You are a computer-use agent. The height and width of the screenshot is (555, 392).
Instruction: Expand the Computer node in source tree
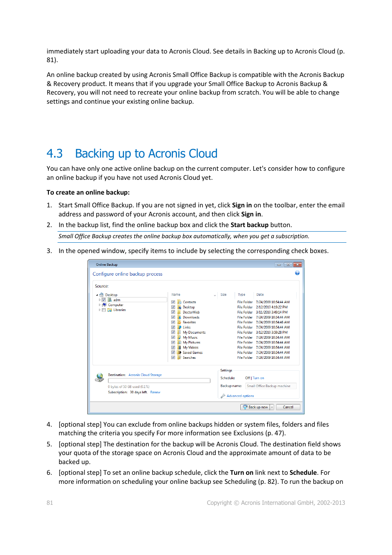click(99, 305)
